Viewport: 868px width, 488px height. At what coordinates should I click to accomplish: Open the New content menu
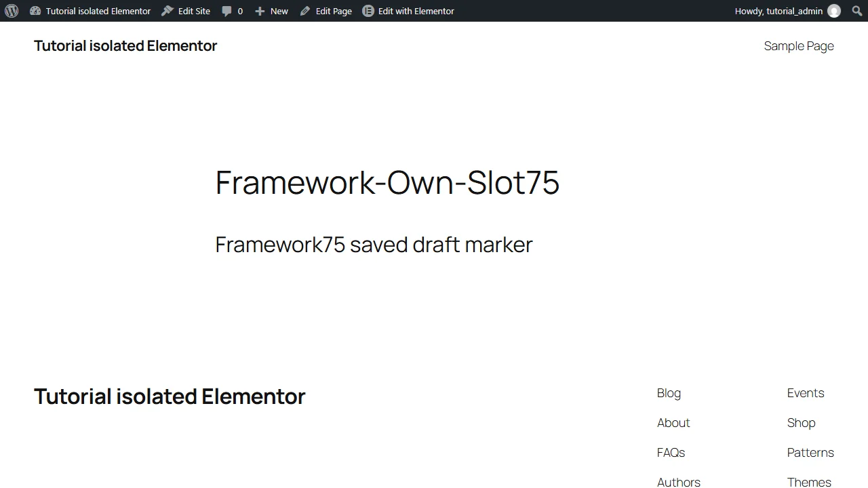pyautogui.click(x=271, y=11)
